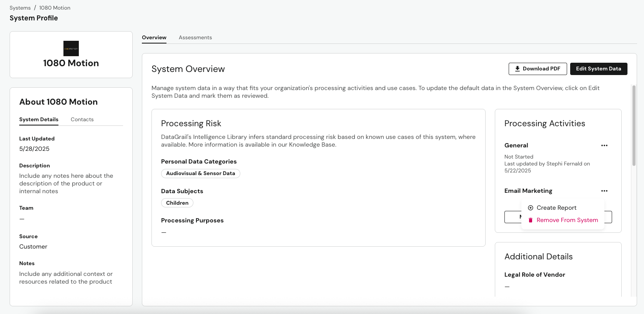The image size is (644, 314).
Task: Click the Audiovisual & Sensor Data tag
Action: pyautogui.click(x=201, y=174)
